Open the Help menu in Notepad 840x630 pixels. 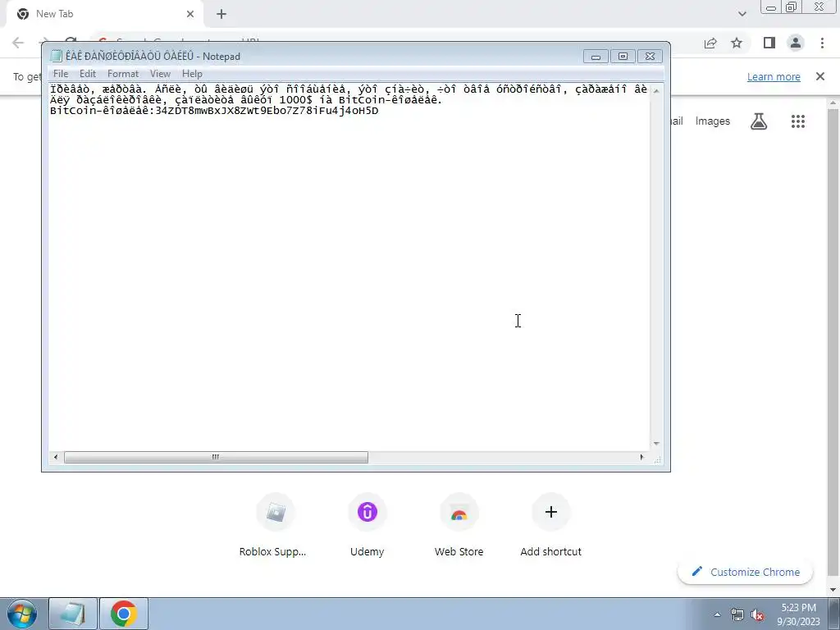pos(192,73)
